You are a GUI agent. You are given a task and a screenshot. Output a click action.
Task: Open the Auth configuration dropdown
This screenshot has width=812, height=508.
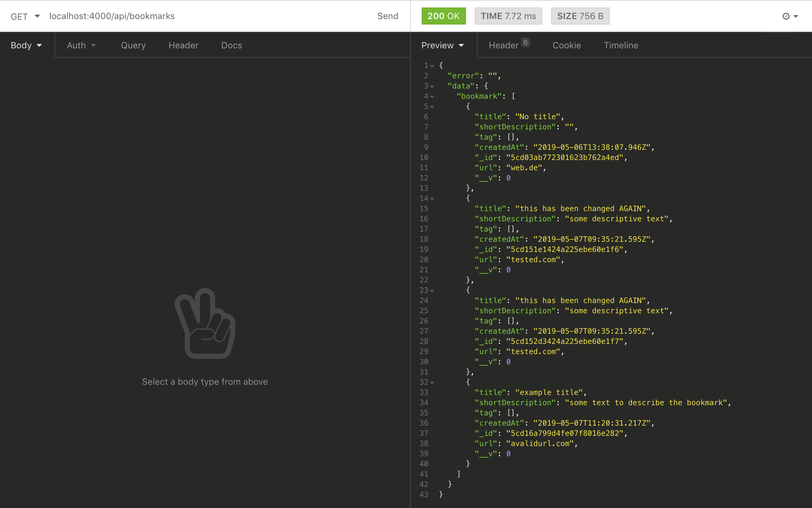(x=81, y=45)
